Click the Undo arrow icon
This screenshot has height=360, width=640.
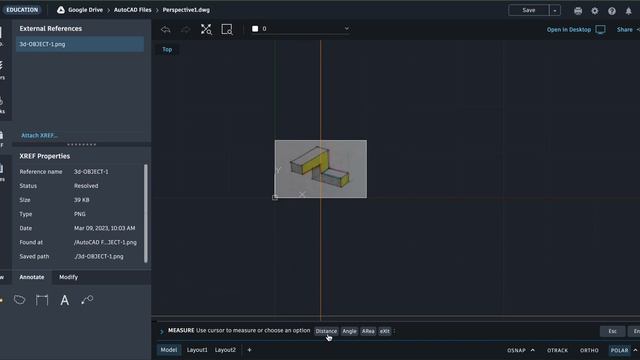165,29
